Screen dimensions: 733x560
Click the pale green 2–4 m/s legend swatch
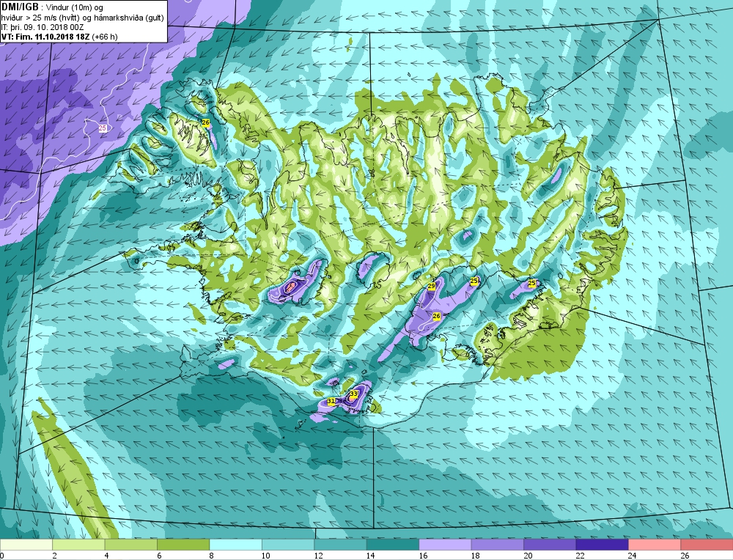coord(78,545)
